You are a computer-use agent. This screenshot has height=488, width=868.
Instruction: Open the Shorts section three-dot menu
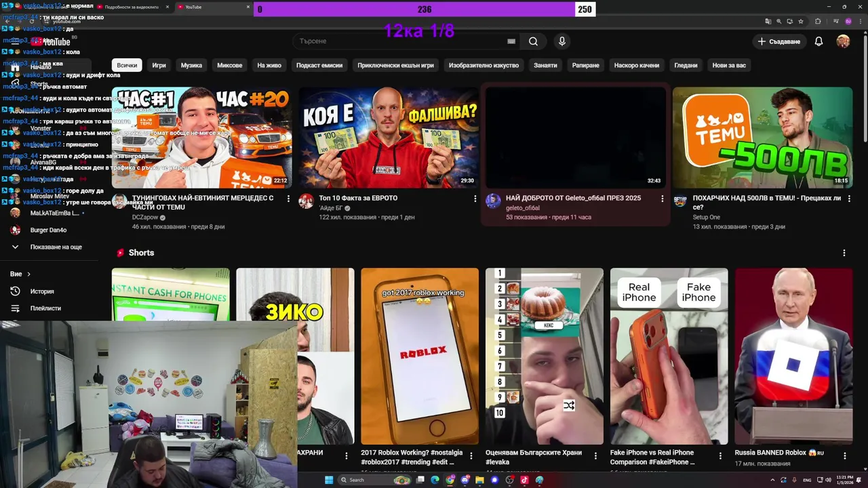point(844,253)
